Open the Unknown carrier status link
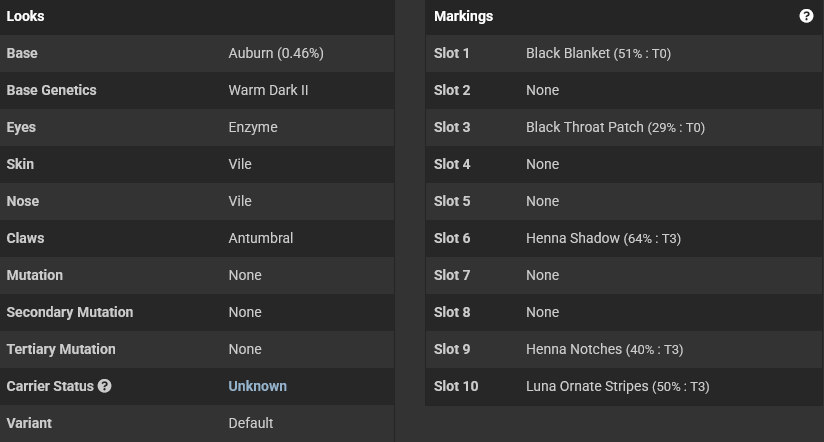Viewport: 824px width, 442px height. coord(257,386)
